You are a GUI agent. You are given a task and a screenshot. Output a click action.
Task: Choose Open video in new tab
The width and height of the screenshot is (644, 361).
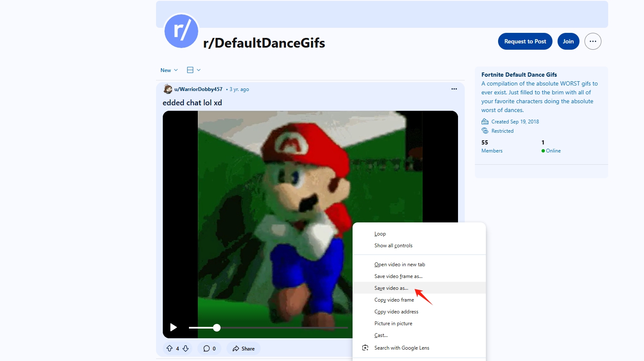(x=419, y=265)
